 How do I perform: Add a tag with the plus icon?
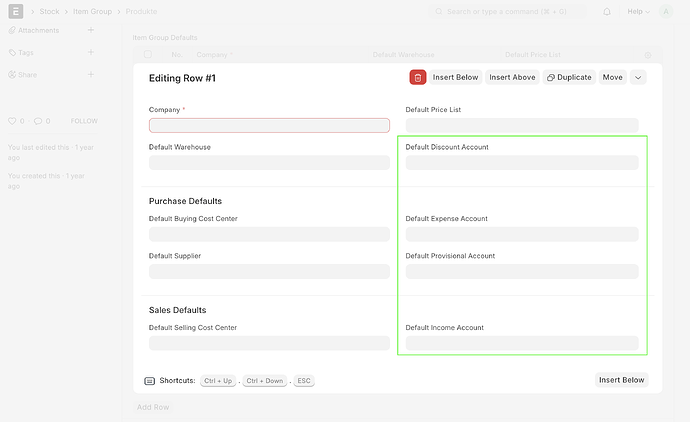click(x=91, y=52)
